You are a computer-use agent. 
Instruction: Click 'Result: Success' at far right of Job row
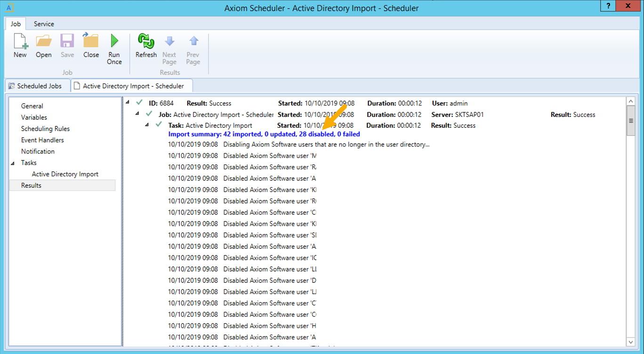(573, 115)
